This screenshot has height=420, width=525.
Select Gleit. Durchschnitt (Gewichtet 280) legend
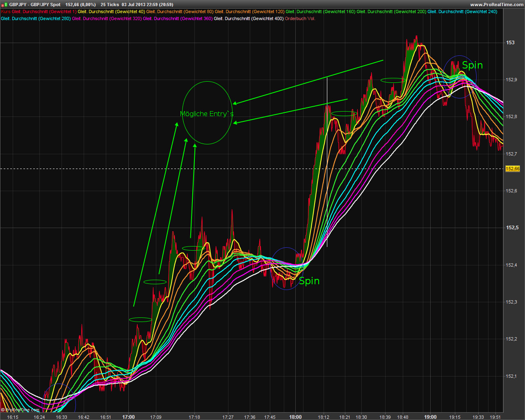[x=36, y=18]
